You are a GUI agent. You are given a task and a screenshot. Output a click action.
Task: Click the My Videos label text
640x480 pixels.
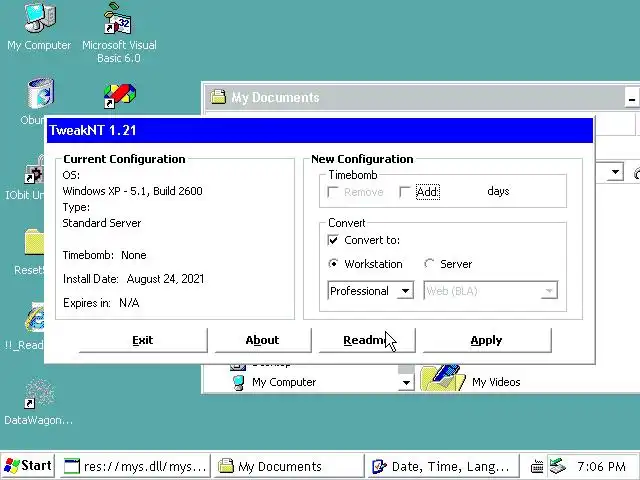496,382
